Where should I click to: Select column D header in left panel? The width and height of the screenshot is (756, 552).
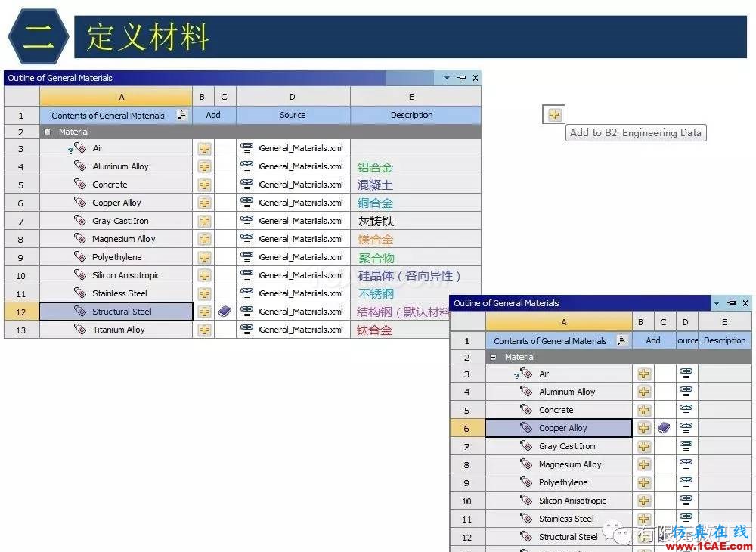293,97
